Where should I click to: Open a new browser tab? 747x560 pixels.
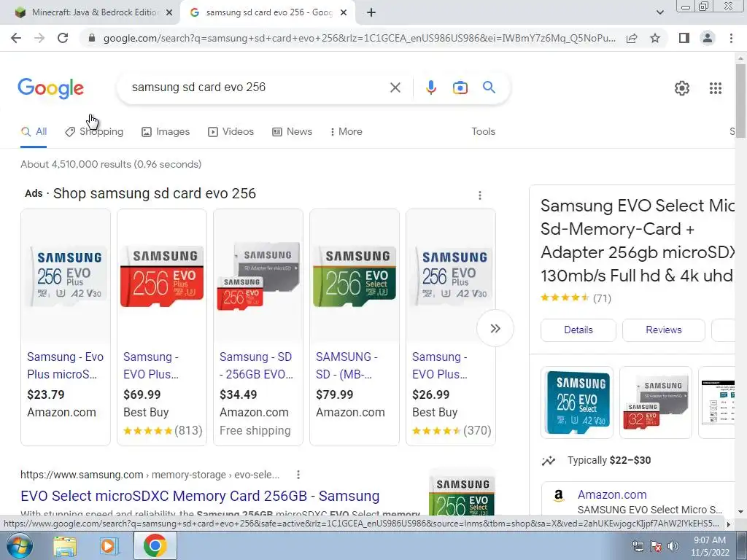tap(371, 13)
